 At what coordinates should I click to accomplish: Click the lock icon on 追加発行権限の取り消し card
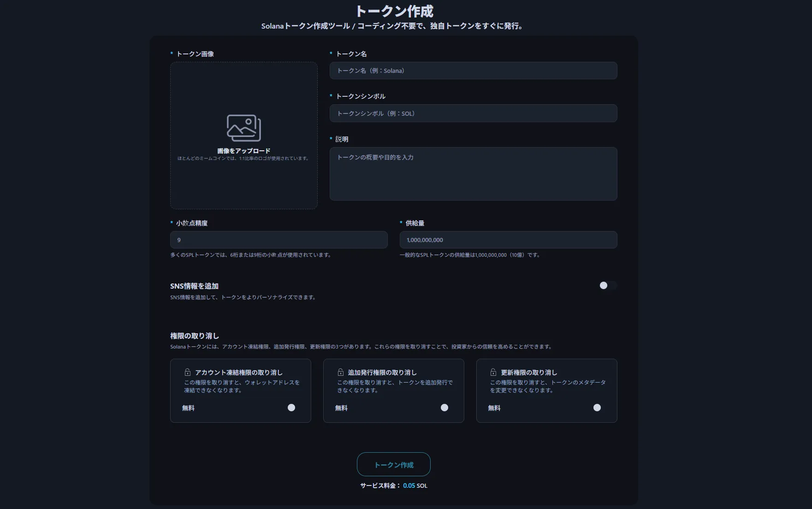(340, 372)
